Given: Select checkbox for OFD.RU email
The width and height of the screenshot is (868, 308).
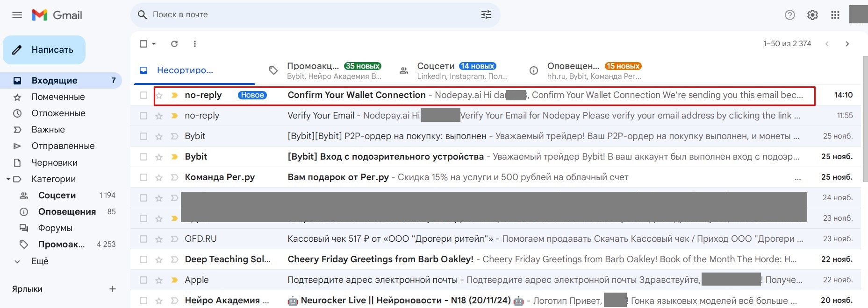Looking at the screenshot, I should (x=143, y=239).
